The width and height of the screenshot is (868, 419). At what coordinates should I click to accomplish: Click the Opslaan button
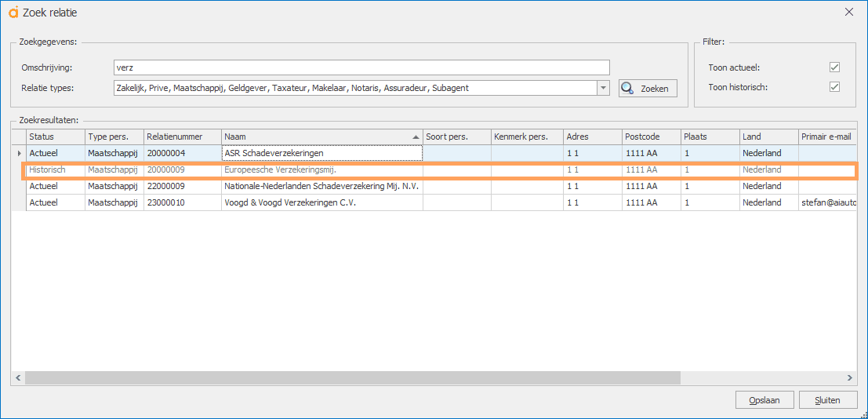(764, 399)
